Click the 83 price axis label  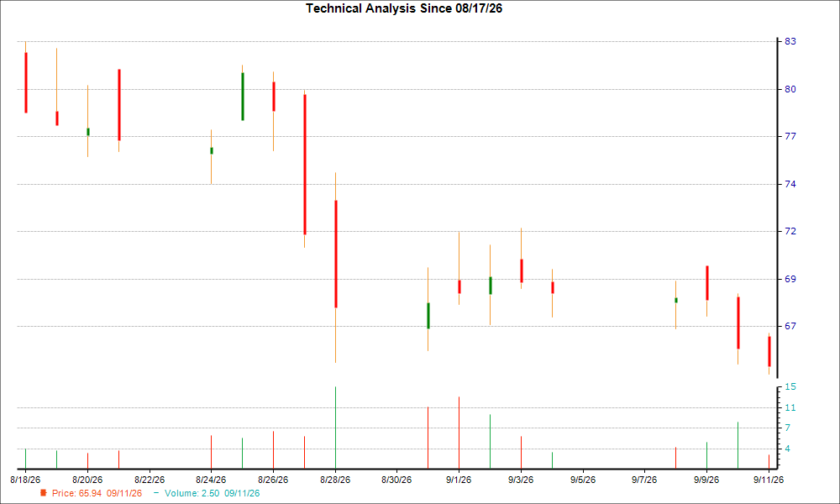(x=790, y=41)
